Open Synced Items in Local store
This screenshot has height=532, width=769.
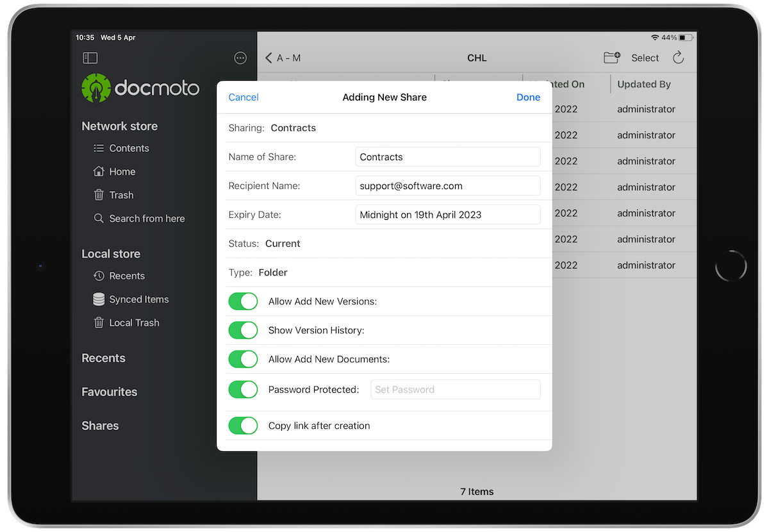138,299
